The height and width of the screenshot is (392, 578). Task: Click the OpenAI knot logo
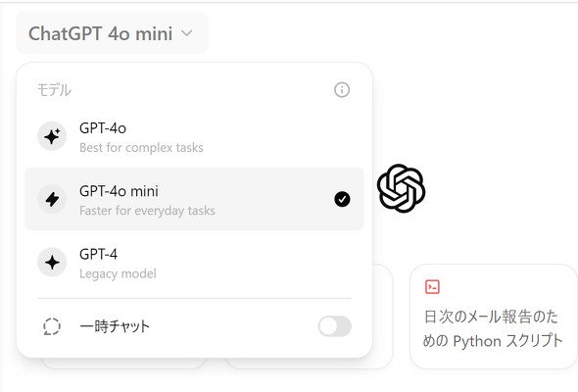tap(401, 188)
